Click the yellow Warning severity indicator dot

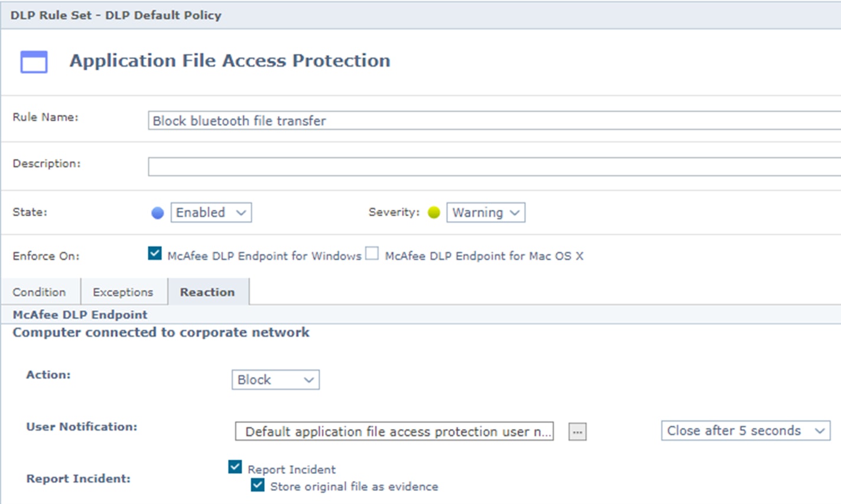tap(434, 213)
